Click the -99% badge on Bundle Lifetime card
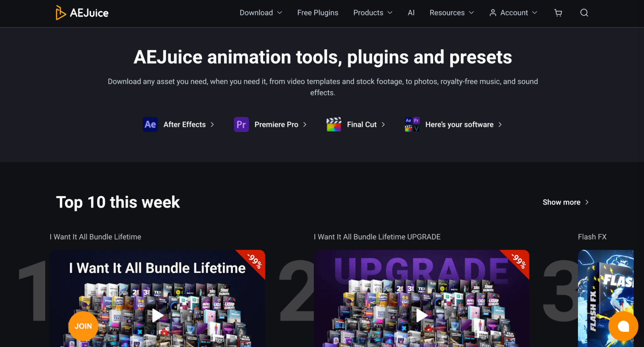The image size is (644, 347). pos(255,261)
